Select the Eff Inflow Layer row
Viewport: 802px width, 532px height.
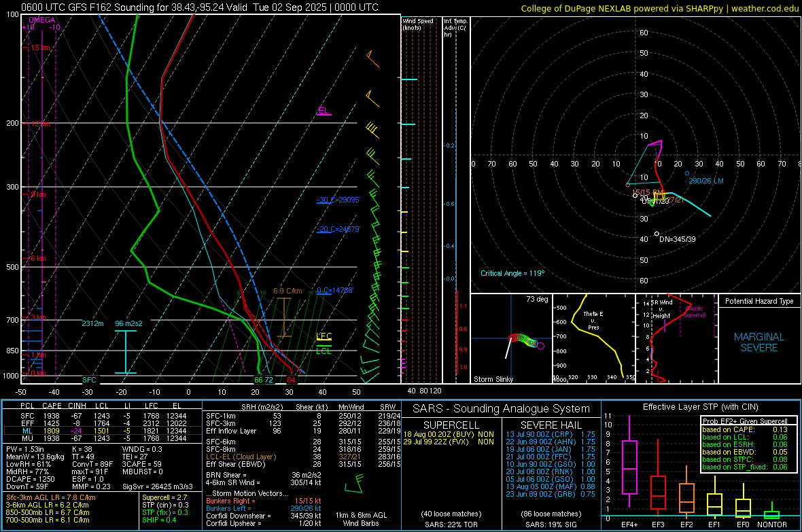pos(303,431)
